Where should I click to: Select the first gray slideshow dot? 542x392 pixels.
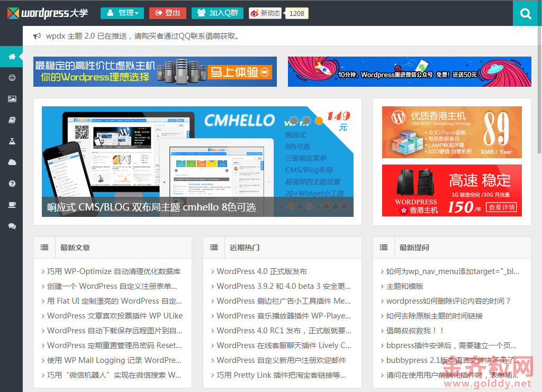click(293, 121)
